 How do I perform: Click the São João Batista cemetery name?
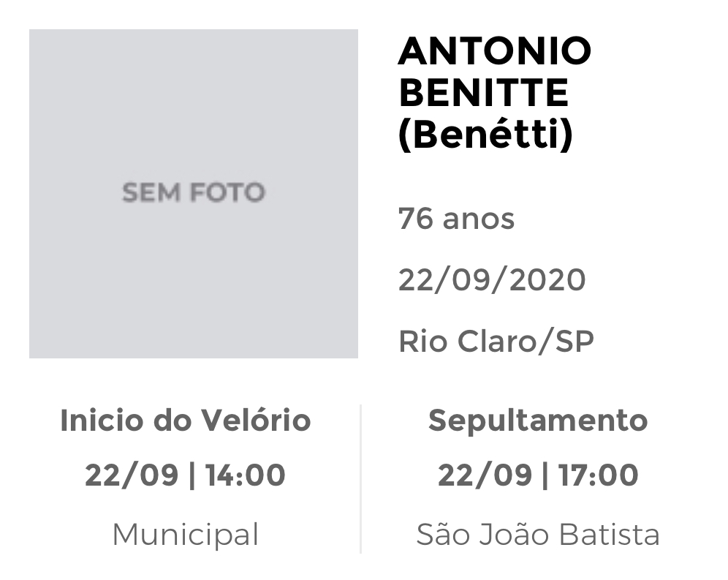pos(538,535)
